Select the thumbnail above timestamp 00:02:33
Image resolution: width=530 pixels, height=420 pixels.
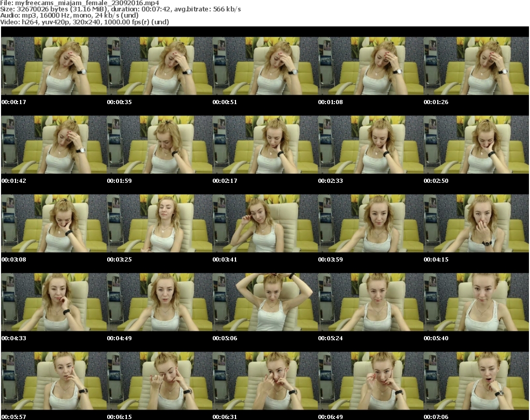tap(370, 144)
